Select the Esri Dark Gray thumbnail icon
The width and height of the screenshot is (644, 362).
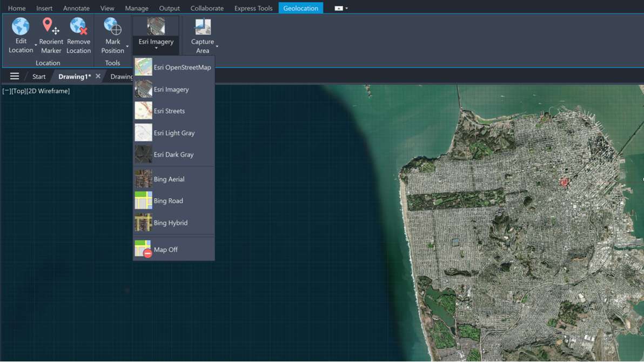(143, 155)
